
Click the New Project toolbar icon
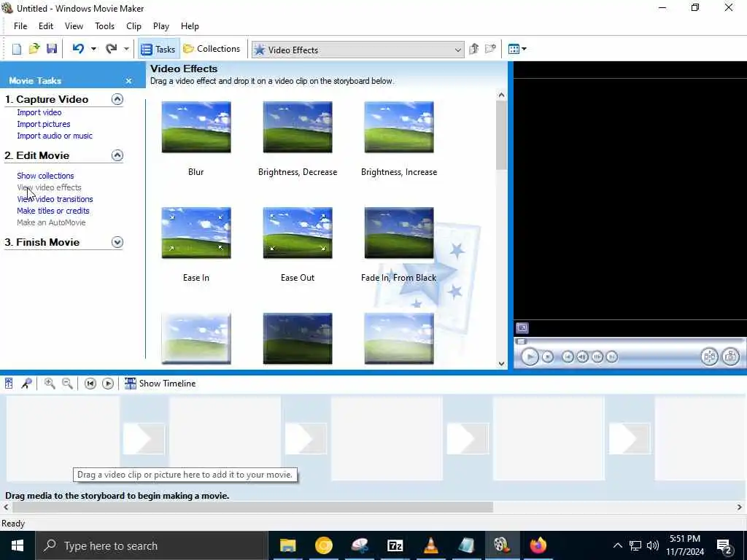pos(17,49)
